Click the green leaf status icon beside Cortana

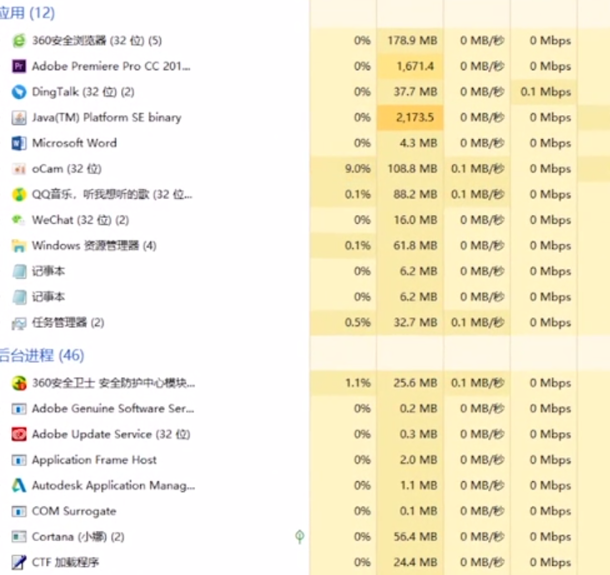pyautogui.click(x=299, y=537)
